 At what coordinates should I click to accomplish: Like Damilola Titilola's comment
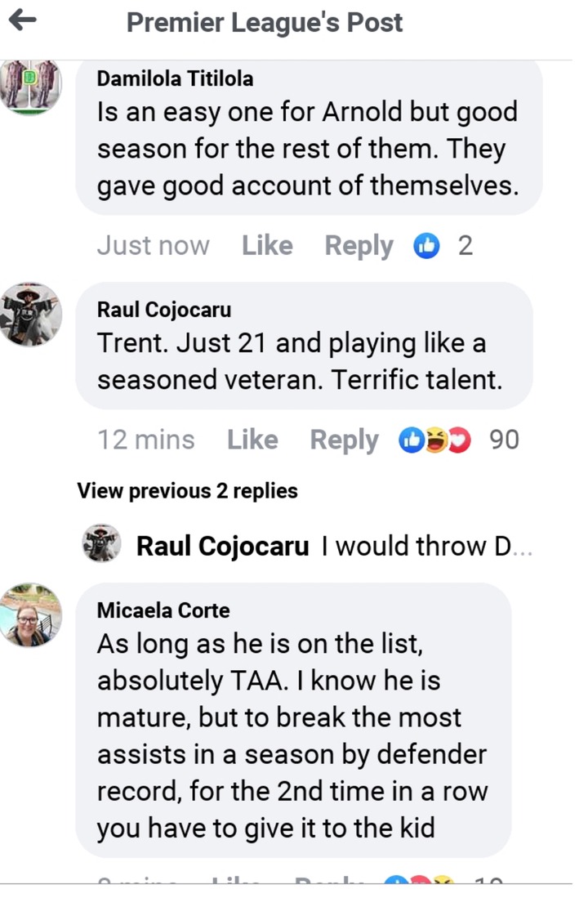(267, 245)
